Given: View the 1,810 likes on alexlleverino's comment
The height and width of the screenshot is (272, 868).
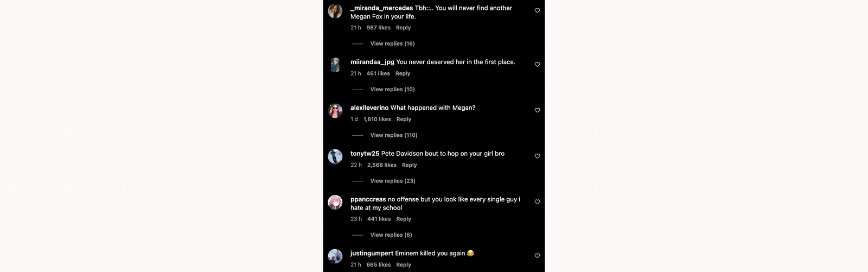Looking at the screenshot, I should pyautogui.click(x=377, y=119).
